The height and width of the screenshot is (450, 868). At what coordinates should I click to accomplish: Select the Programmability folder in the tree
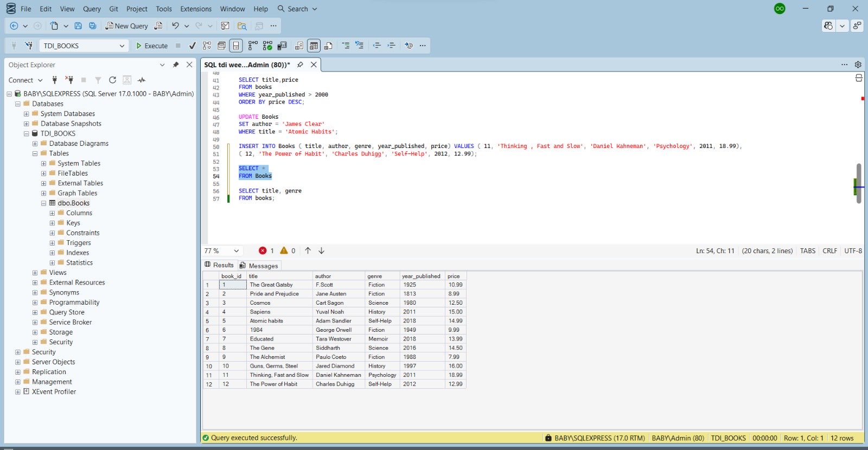(x=74, y=303)
